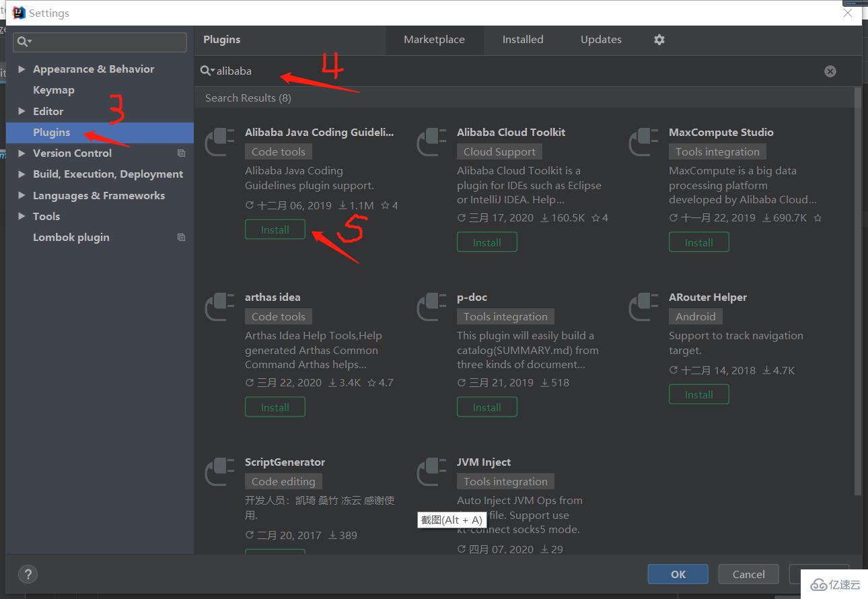Expand the Editor settings section

(22, 111)
